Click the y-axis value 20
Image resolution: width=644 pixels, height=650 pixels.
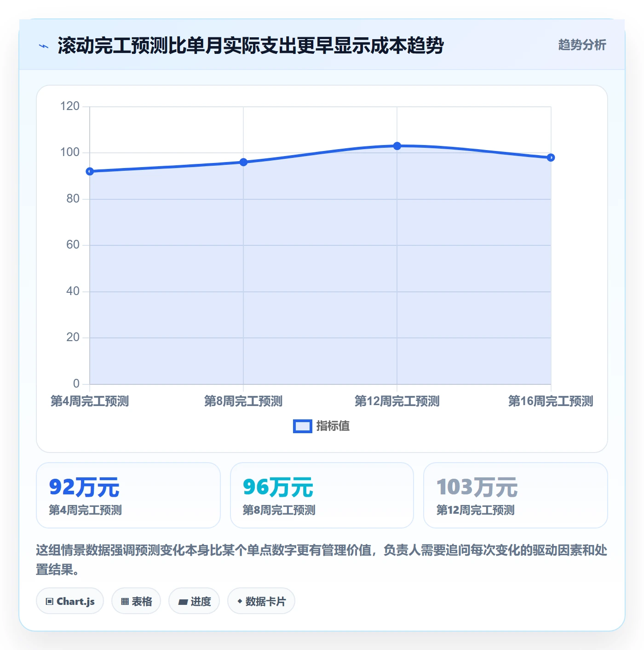click(x=73, y=337)
